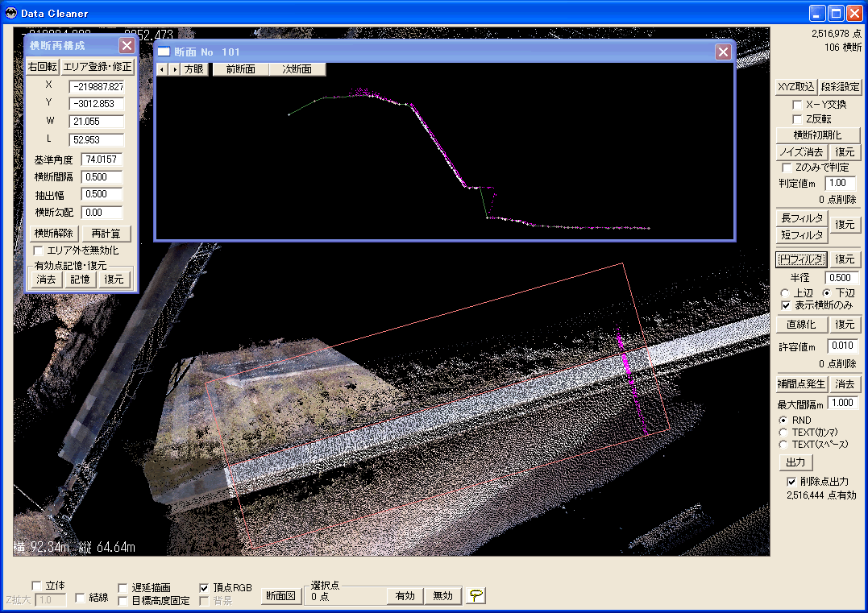Click the yellow lasso selection icon
This screenshot has width=868, height=613.
click(x=476, y=596)
